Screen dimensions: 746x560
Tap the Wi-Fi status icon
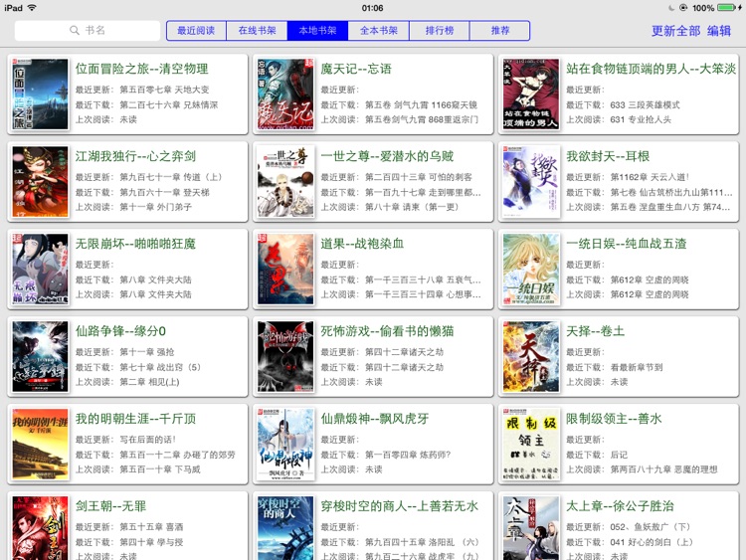tap(32, 8)
